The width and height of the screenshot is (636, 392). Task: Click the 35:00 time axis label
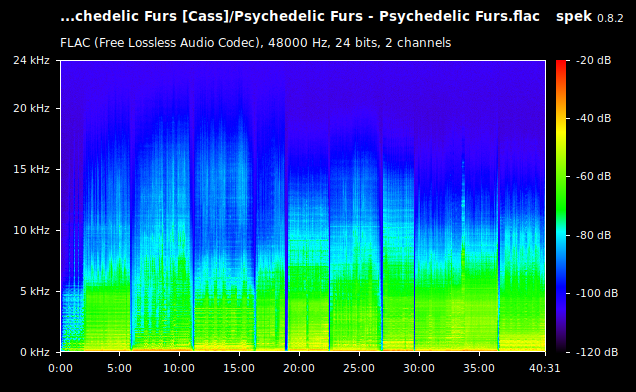point(479,368)
